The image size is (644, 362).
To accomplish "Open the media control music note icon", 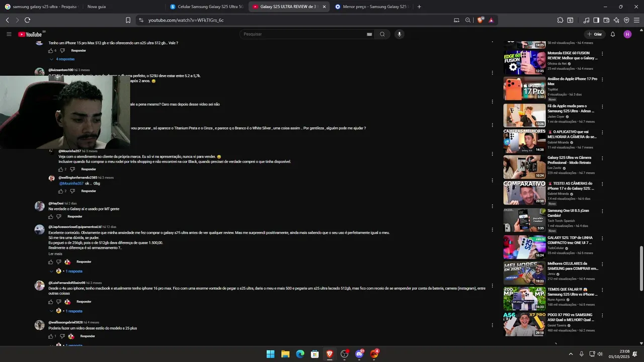I will [586, 20].
